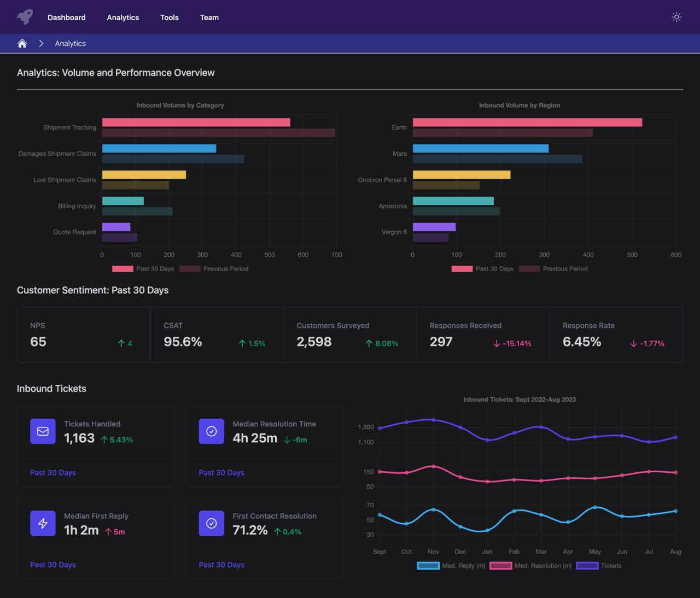Viewport: 700px width, 598px height.
Task: Click the Lost Shipment Claims yellow bar
Action: pyautogui.click(x=144, y=175)
